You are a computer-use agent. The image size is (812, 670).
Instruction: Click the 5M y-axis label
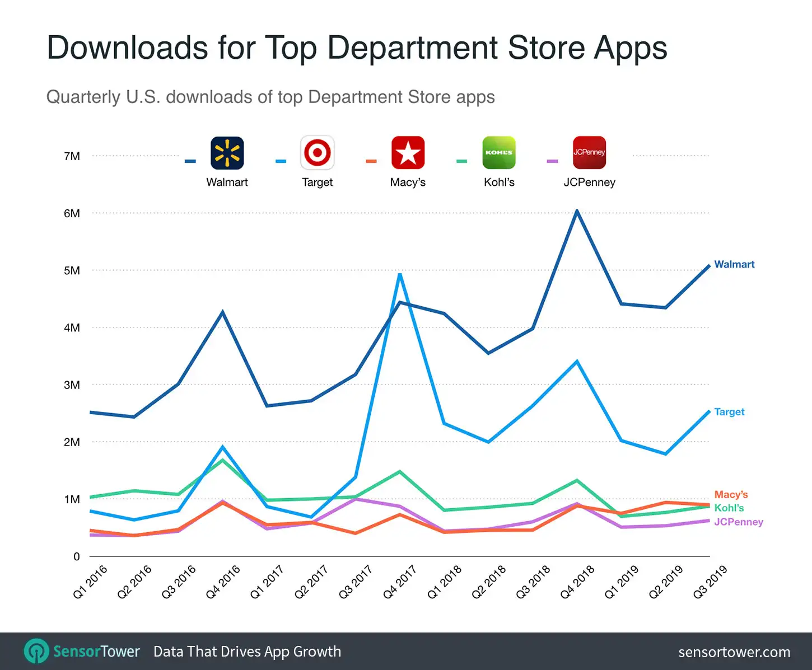coord(72,271)
